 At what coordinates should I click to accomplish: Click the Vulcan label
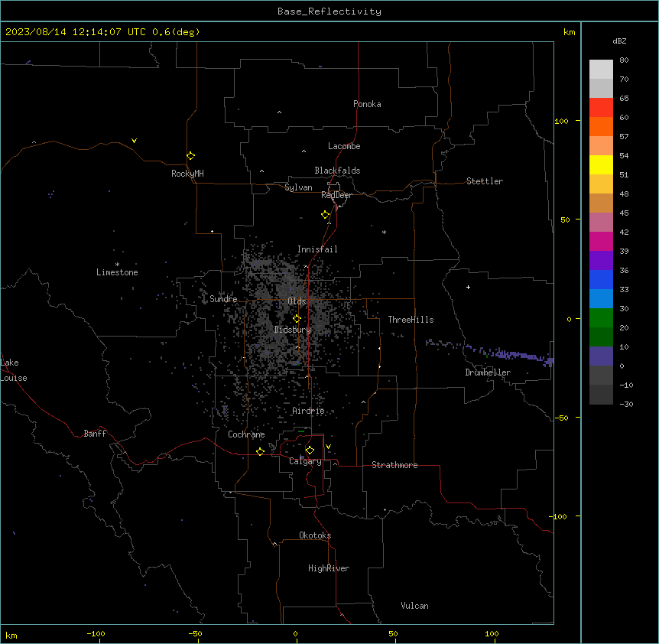click(415, 606)
